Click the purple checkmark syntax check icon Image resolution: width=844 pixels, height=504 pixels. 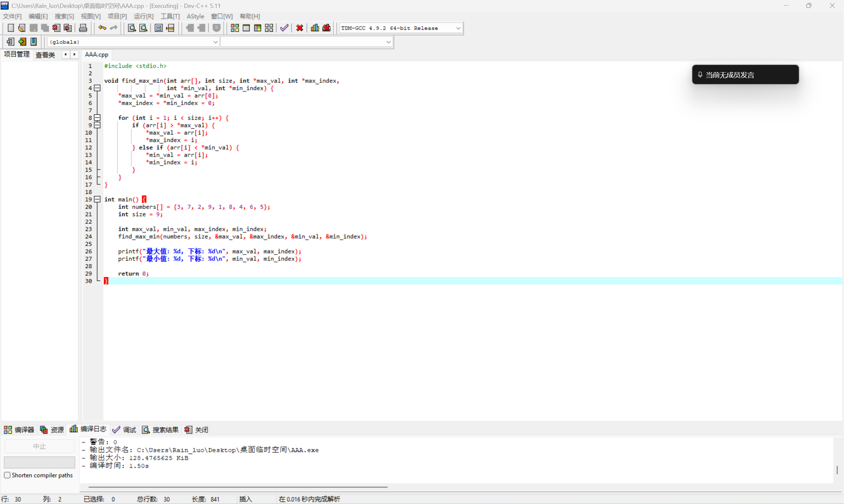click(x=284, y=28)
